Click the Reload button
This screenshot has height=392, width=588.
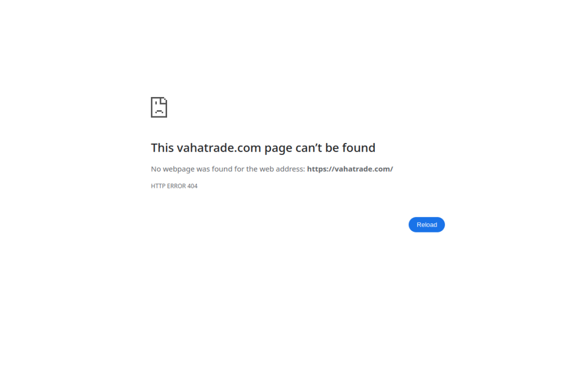click(x=427, y=224)
